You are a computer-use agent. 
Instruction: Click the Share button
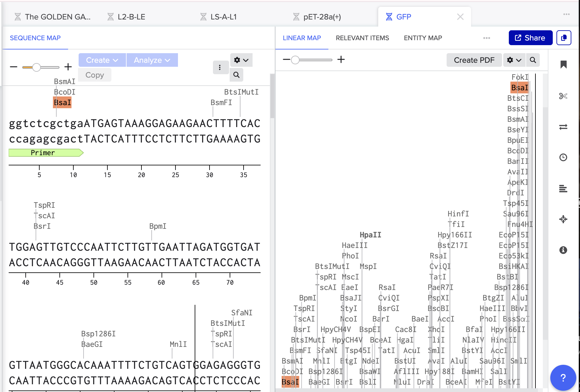click(x=530, y=38)
